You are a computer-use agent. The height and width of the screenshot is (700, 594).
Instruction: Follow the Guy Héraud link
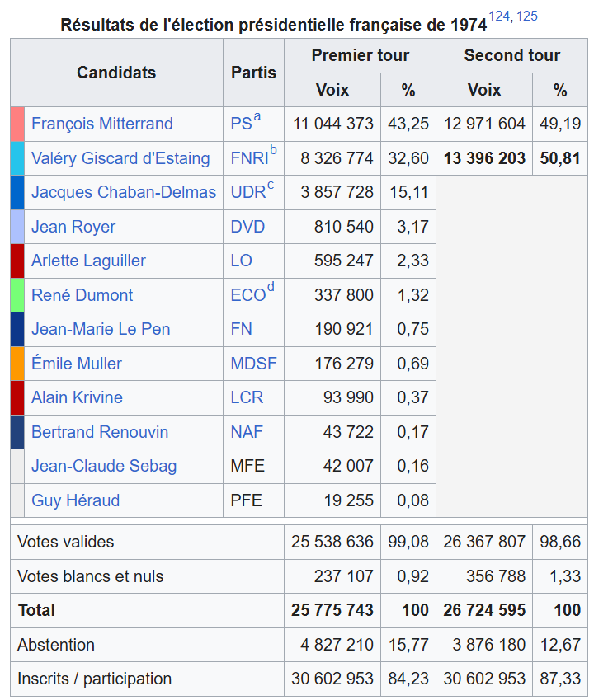tap(75, 500)
